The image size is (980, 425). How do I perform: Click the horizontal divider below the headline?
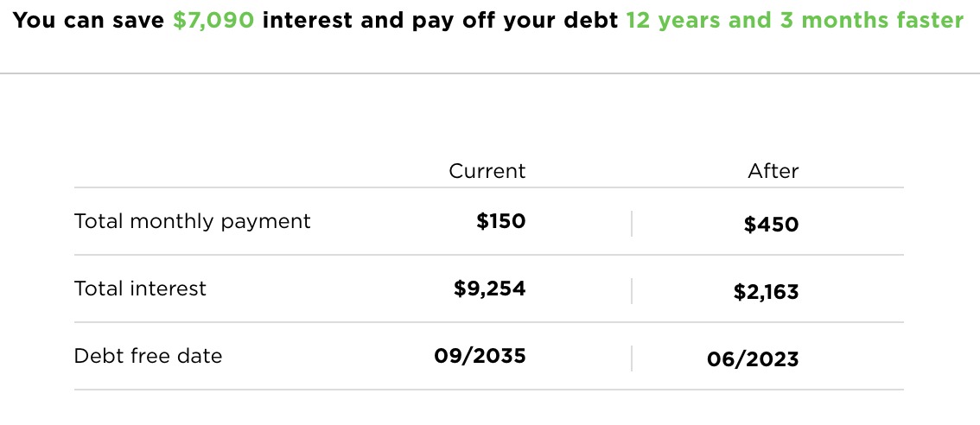tap(490, 73)
